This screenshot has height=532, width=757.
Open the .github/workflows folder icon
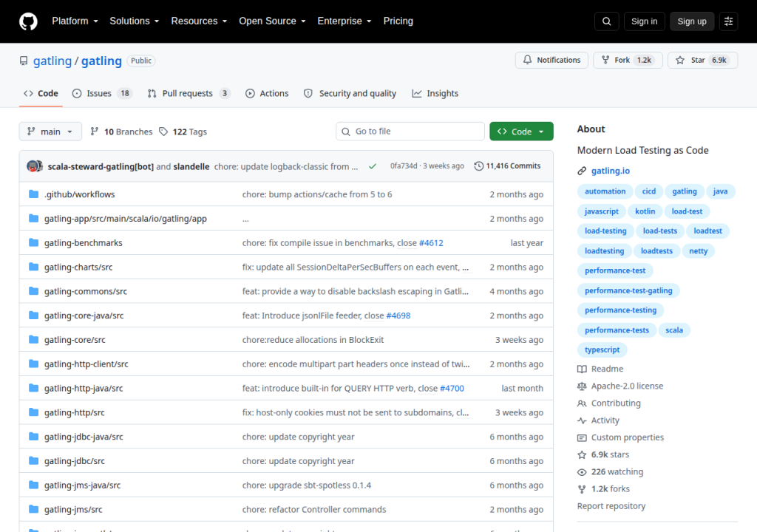click(x=33, y=194)
